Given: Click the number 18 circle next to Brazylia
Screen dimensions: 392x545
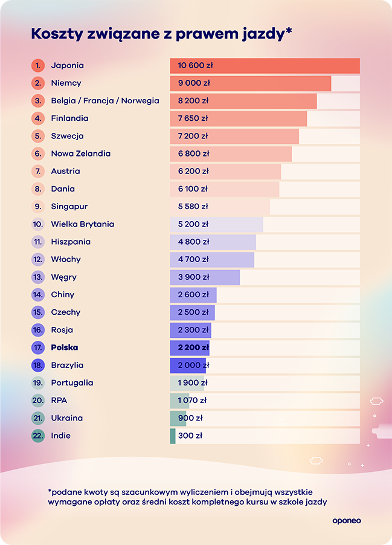Looking at the screenshot, I should pyautogui.click(x=38, y=366).
